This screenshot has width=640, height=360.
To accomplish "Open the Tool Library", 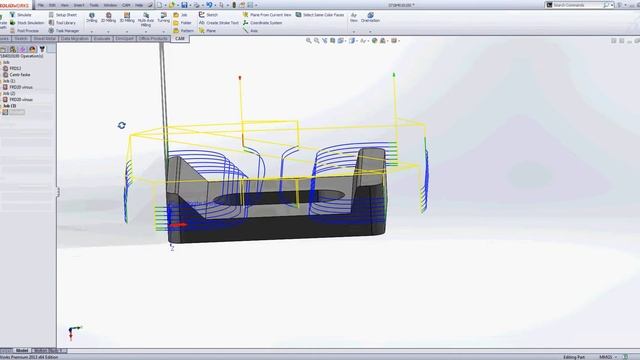I will coord(62,23).
